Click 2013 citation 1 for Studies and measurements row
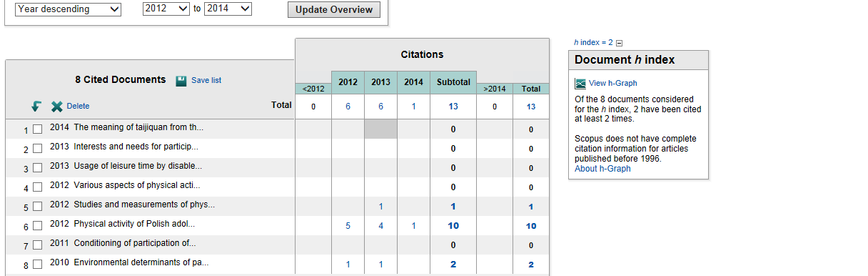 click(381, 207)
